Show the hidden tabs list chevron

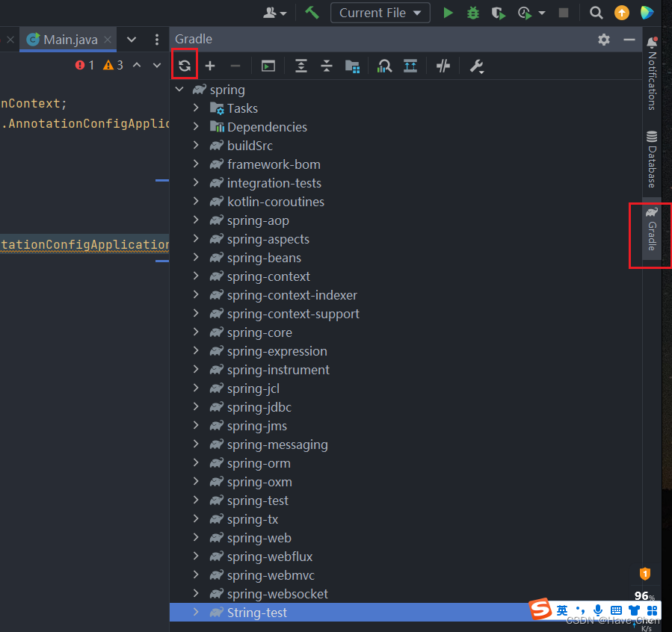tap(132, 40)
